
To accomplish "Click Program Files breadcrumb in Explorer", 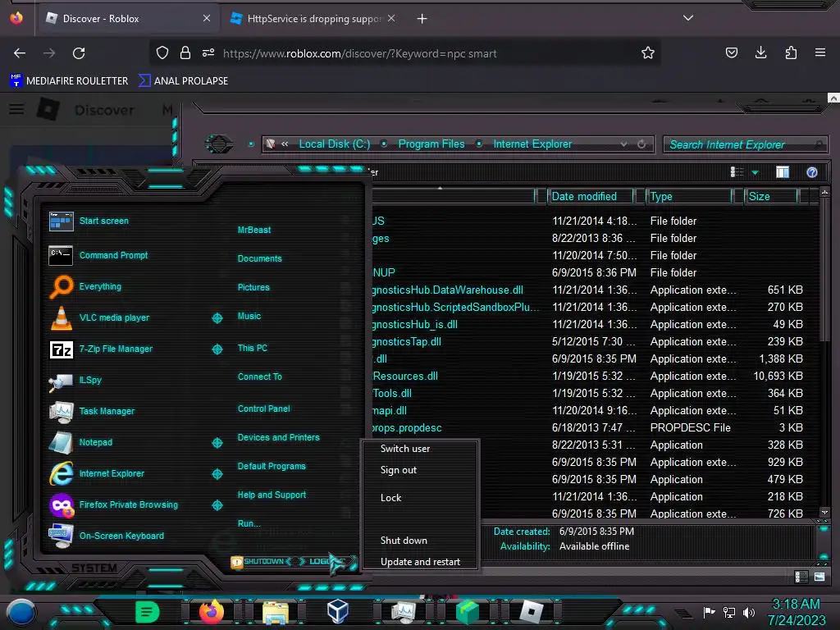I will point(431,144).
